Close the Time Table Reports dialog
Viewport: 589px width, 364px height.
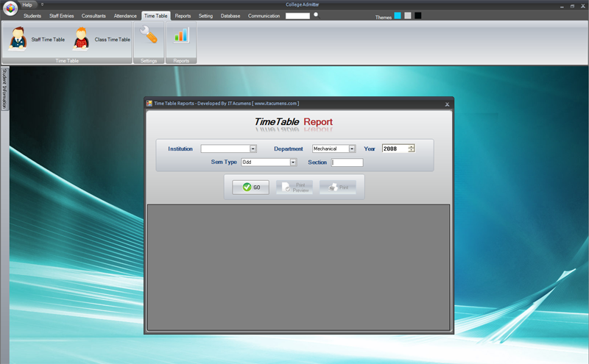tap(447, 104)
